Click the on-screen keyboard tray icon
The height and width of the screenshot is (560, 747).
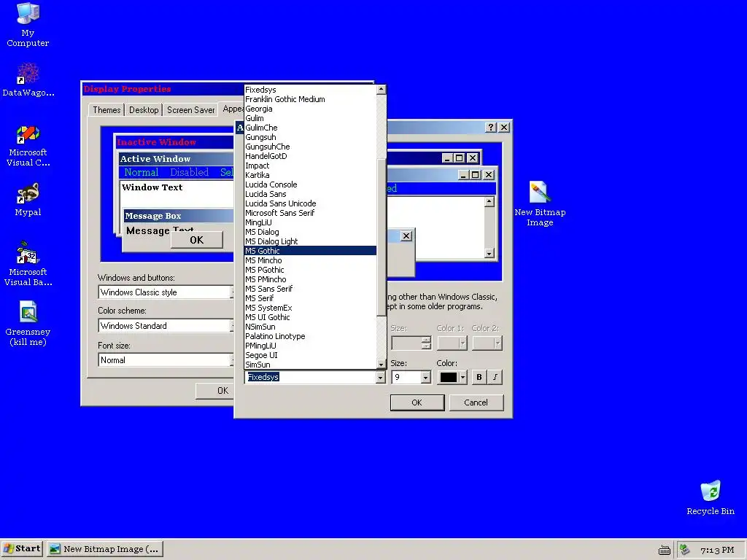[x=664, y=550]
